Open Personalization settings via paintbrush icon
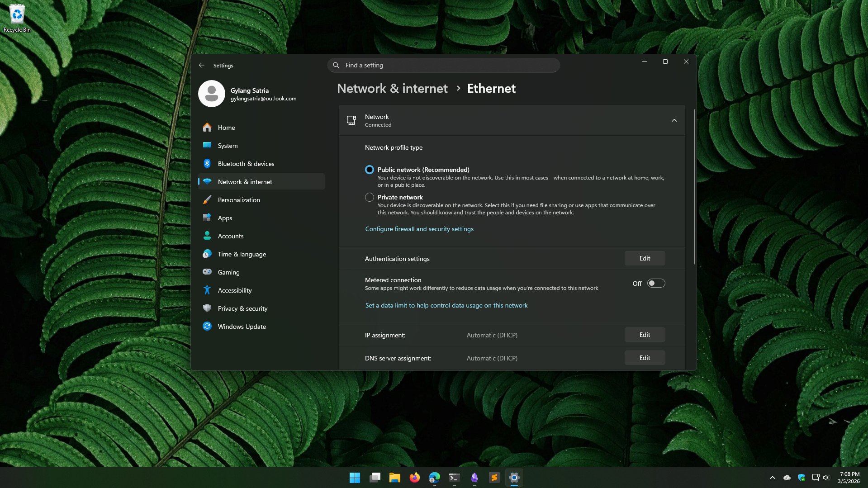Image resolution: width=868 pixels, height=488 pixels. pos(207,199)
